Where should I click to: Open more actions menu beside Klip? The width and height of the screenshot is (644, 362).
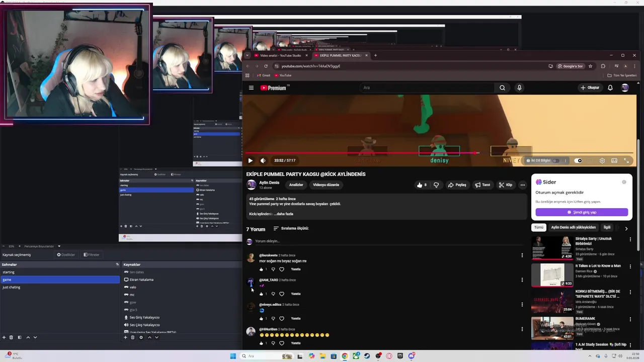coord(523,185)
